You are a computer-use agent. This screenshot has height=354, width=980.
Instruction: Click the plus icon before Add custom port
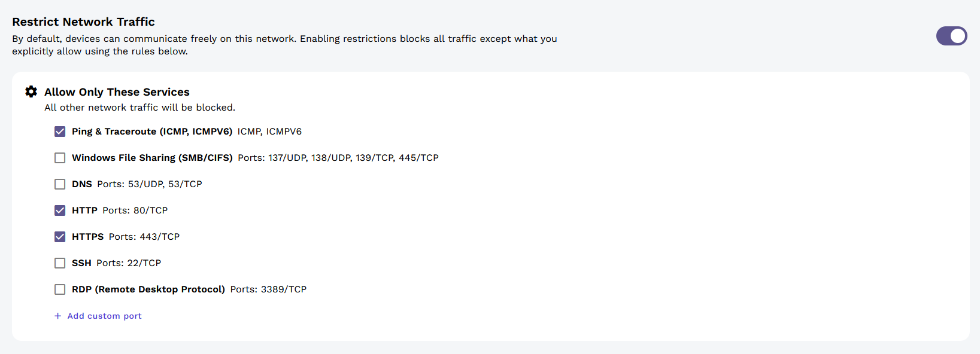point(58,316)
